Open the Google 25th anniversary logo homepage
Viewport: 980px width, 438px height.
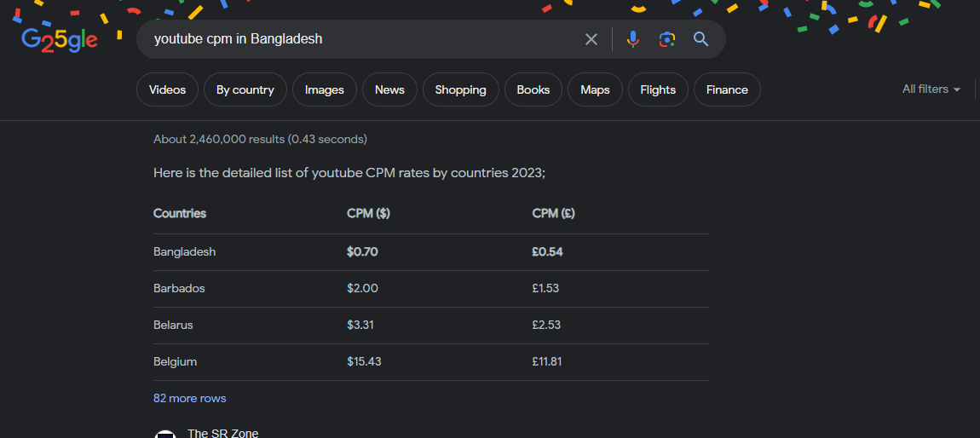point(60,41)
